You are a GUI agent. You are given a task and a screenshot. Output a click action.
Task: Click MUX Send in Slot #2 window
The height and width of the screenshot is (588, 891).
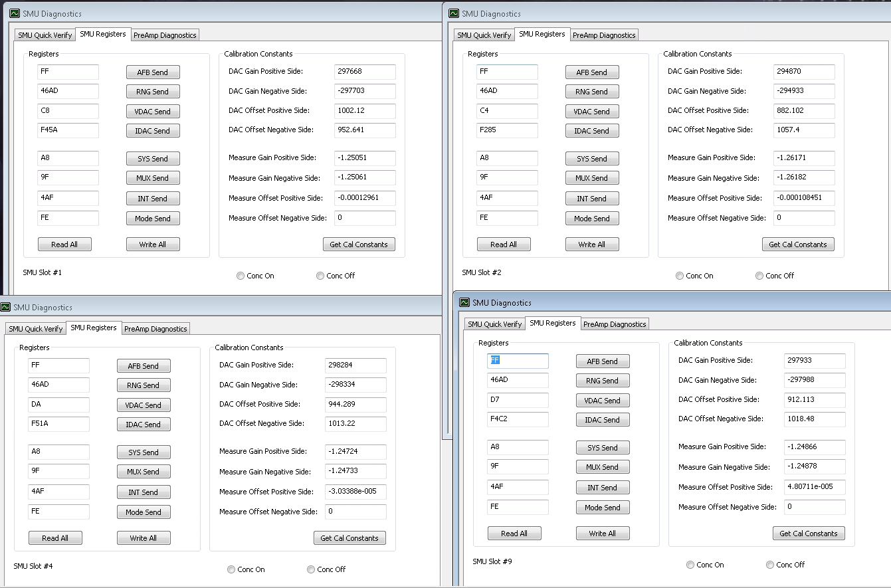click(592, 178)
